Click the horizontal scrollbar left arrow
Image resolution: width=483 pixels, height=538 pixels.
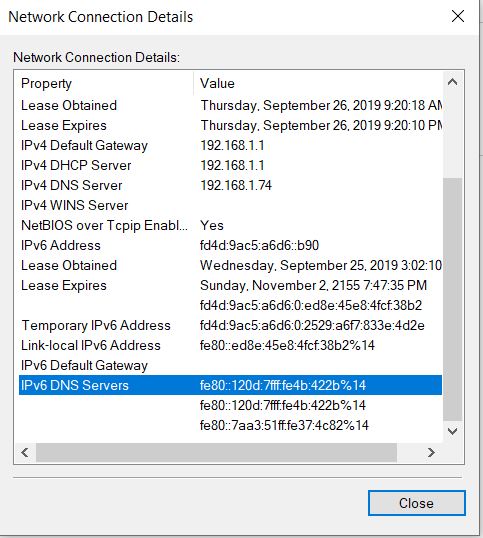pyautogui.click(x=25, y=452)
